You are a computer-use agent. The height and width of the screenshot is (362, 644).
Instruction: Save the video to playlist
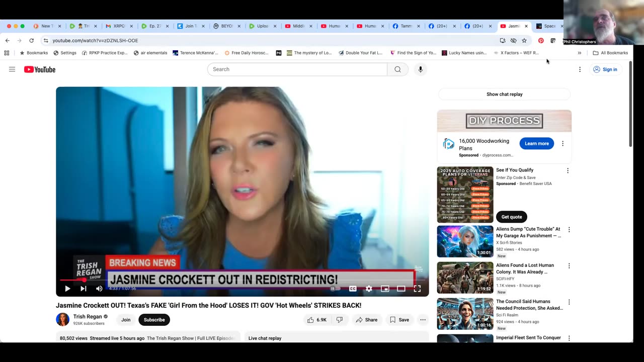[x=399, y=320]
